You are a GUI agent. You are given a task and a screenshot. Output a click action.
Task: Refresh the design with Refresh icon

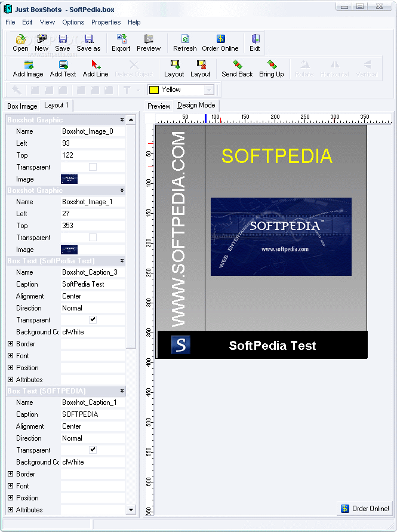coord(185,43)
